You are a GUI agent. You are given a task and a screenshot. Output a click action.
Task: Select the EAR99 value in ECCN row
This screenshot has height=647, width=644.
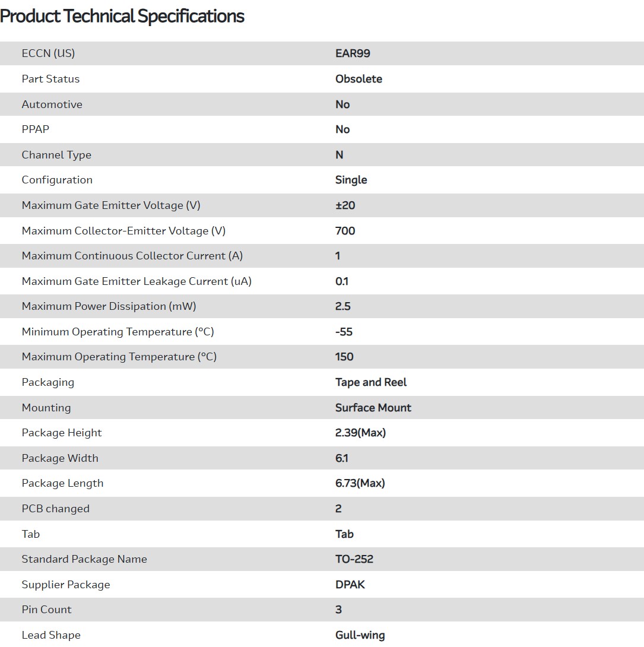353,53
